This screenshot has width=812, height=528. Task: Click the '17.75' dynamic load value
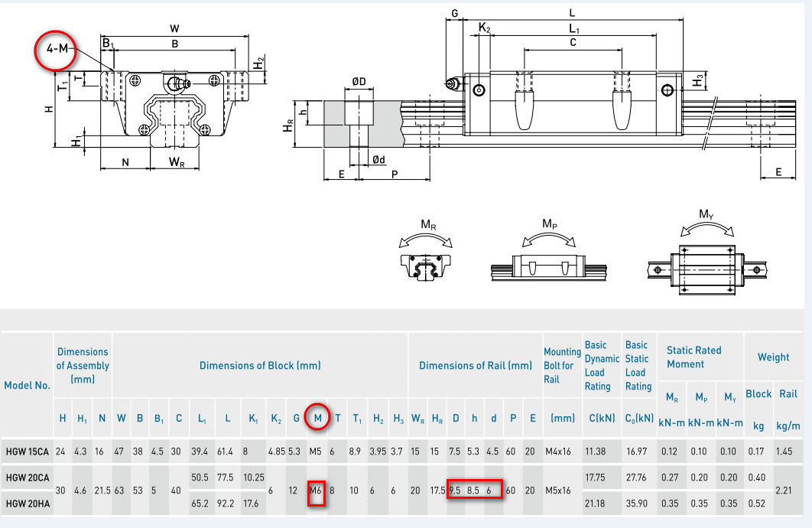pyautogui.click(x=595, y=477)
